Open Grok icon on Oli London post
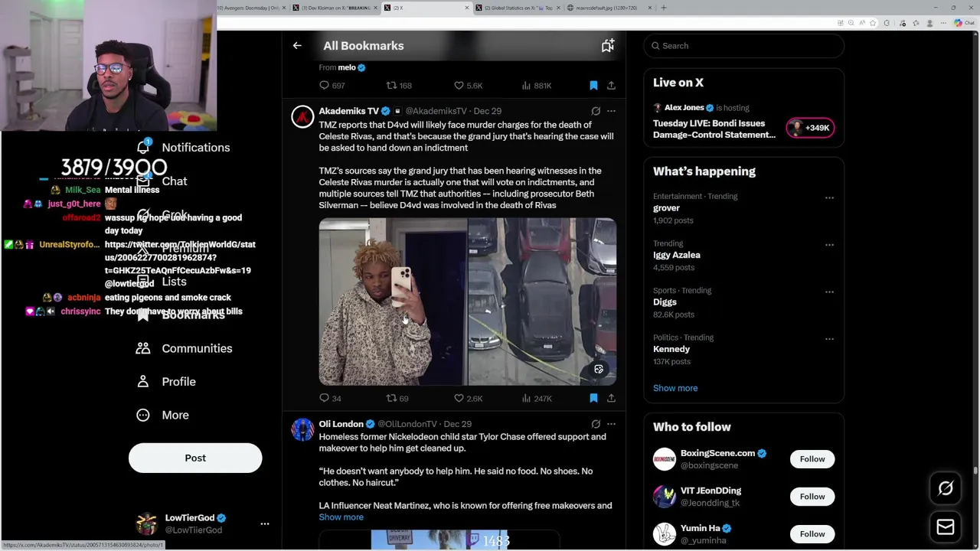Screen dimensions: 980x551 (596, 424)
